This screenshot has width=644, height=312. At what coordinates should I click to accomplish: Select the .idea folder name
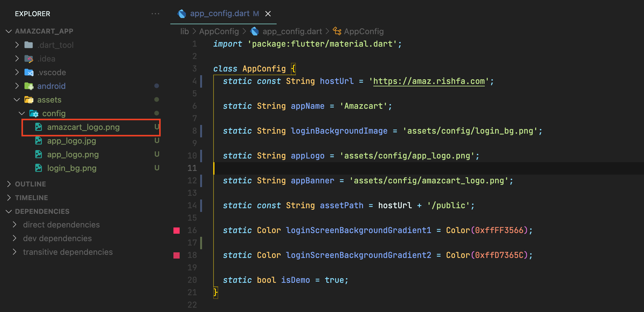click(46, 59)
